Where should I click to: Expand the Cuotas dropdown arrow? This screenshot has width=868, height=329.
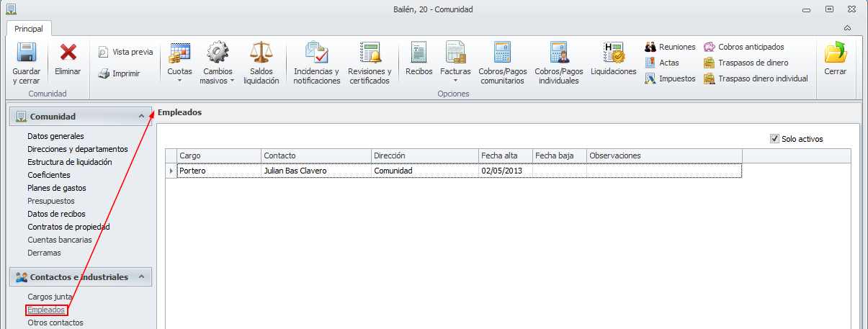[179, 81]
